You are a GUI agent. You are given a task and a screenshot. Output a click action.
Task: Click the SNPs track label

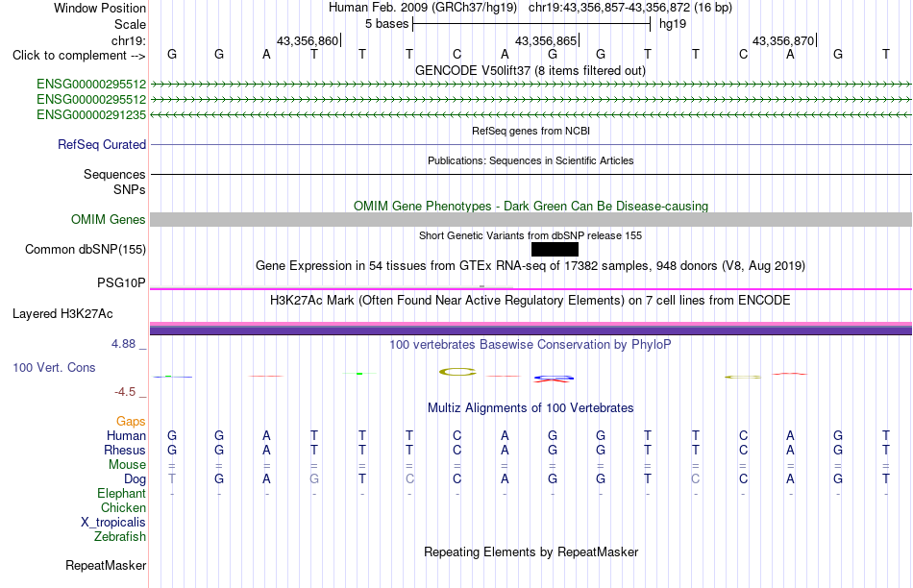tap(130, 190)
